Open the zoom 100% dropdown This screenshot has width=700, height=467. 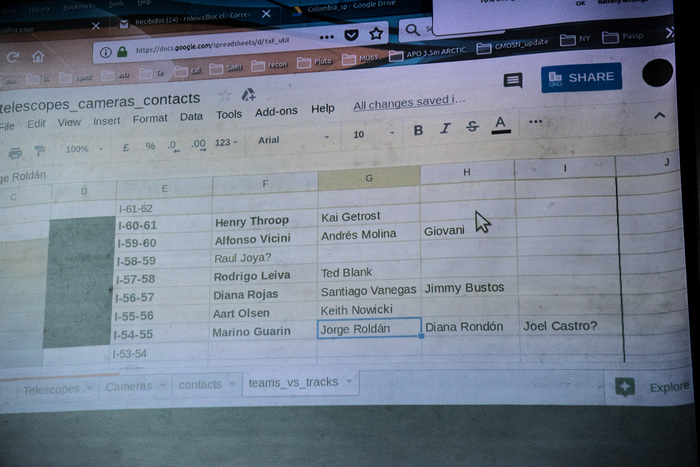point(85,149)
